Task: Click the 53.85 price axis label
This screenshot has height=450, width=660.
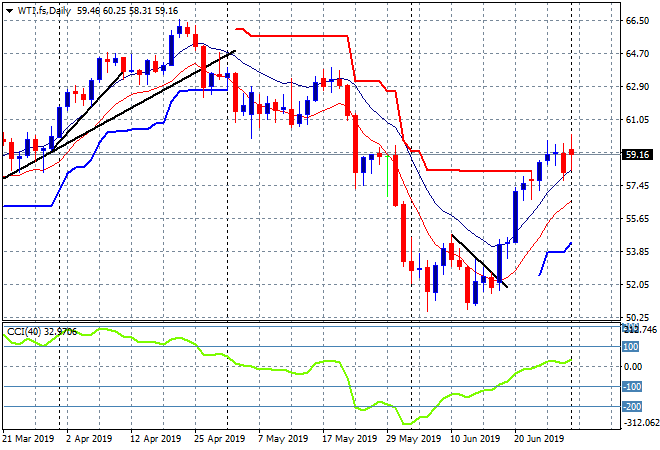Action: point(637,251)
